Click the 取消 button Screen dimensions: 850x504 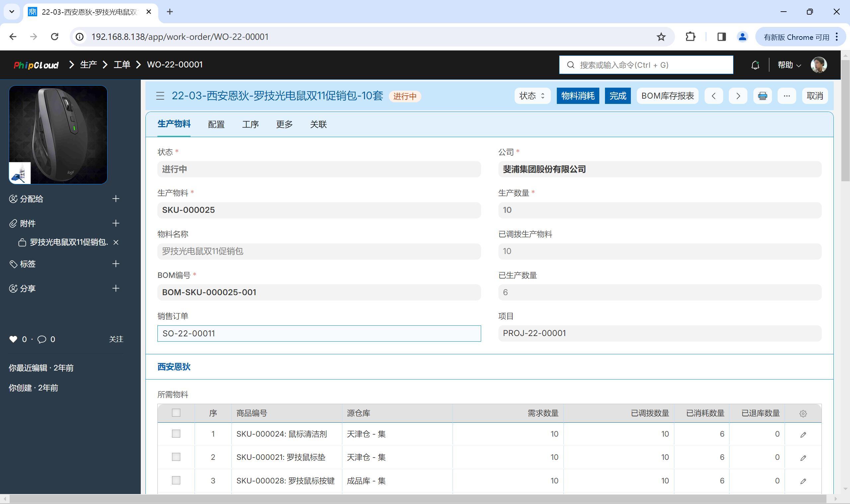[x=814, y=96]
